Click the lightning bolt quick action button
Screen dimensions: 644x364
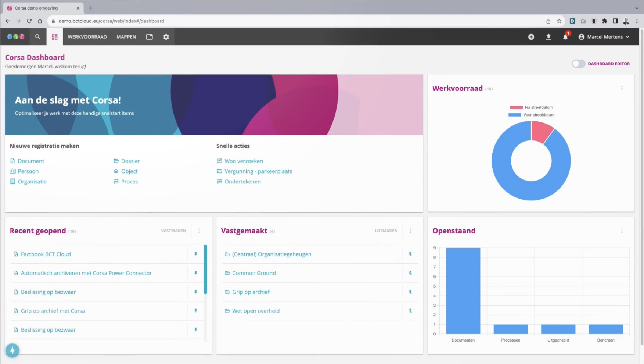coord(12,350)
